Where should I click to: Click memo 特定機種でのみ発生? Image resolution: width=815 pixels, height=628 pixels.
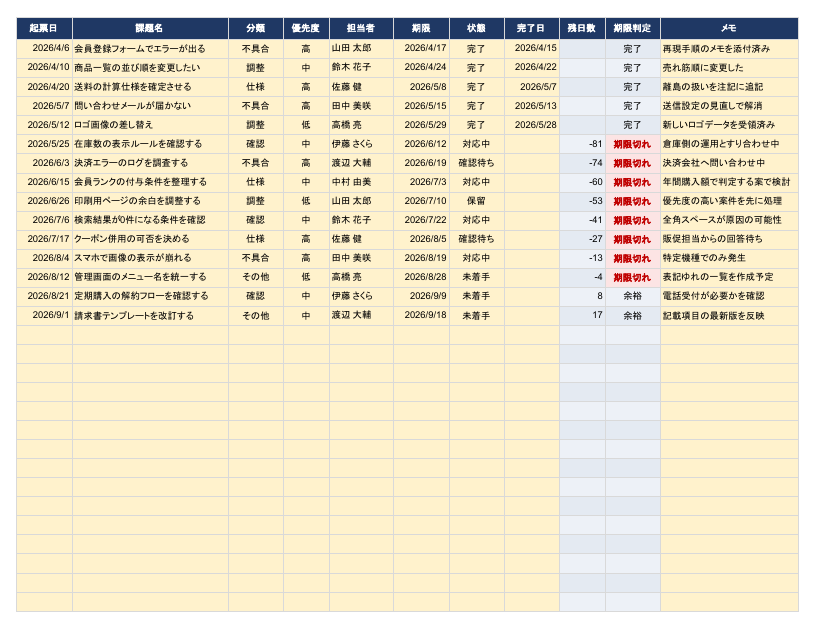pos(729,258)
